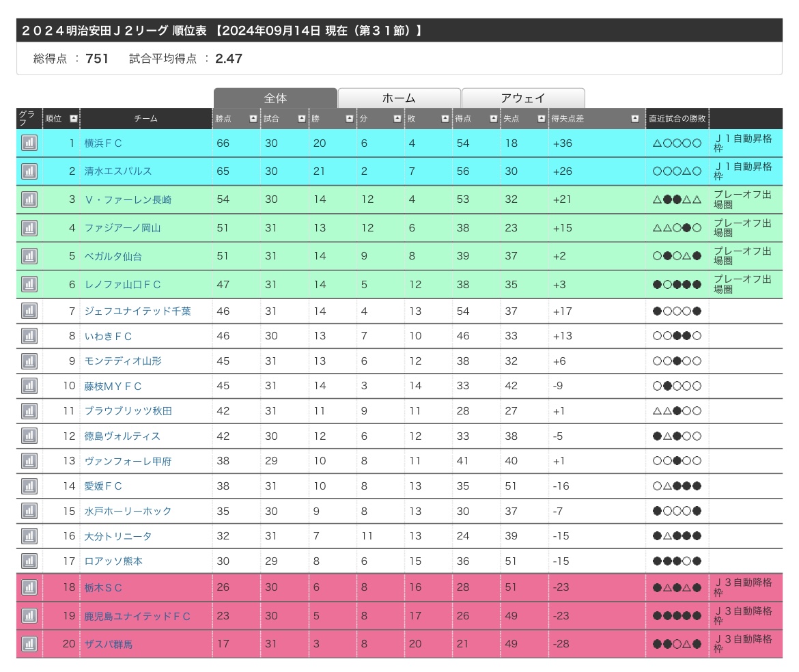Open graph icon for レノファ山口FC row

[29, 284]
